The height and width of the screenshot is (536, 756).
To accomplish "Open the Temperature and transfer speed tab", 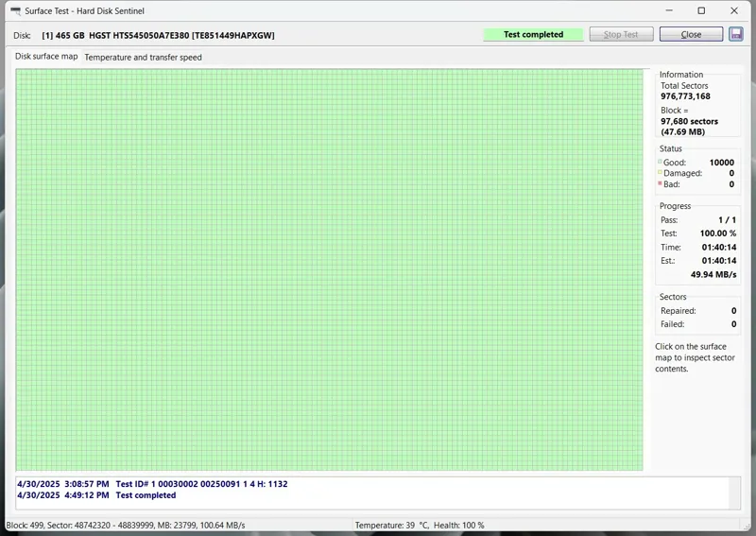I will [x=143, y=57].
